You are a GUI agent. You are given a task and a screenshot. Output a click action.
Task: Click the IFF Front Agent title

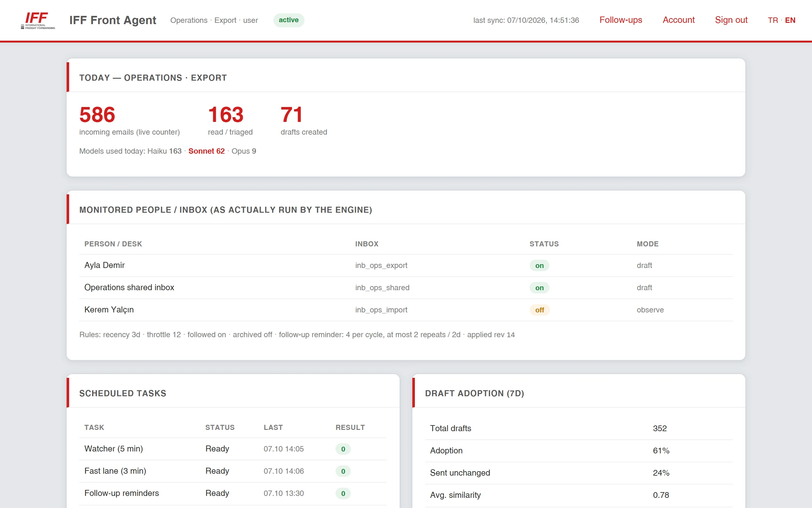pyautogui.click(x=113, y=20)
